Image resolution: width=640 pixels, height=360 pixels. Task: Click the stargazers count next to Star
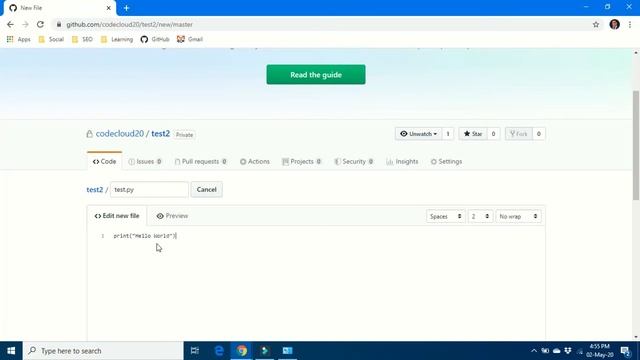[493, 134]
